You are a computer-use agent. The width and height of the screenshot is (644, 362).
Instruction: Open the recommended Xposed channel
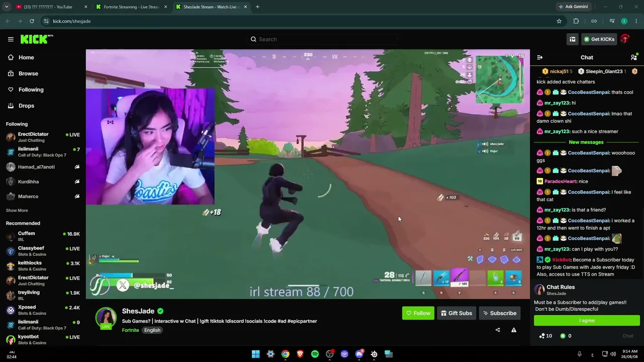click(x=42, y=310)
